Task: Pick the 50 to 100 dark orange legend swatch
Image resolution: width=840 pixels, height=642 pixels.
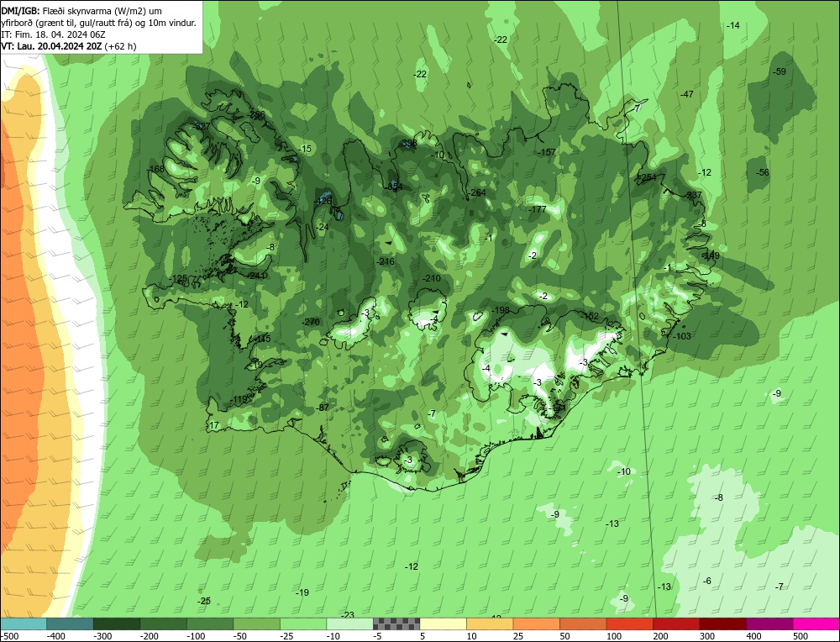Action: coord(583,624)
